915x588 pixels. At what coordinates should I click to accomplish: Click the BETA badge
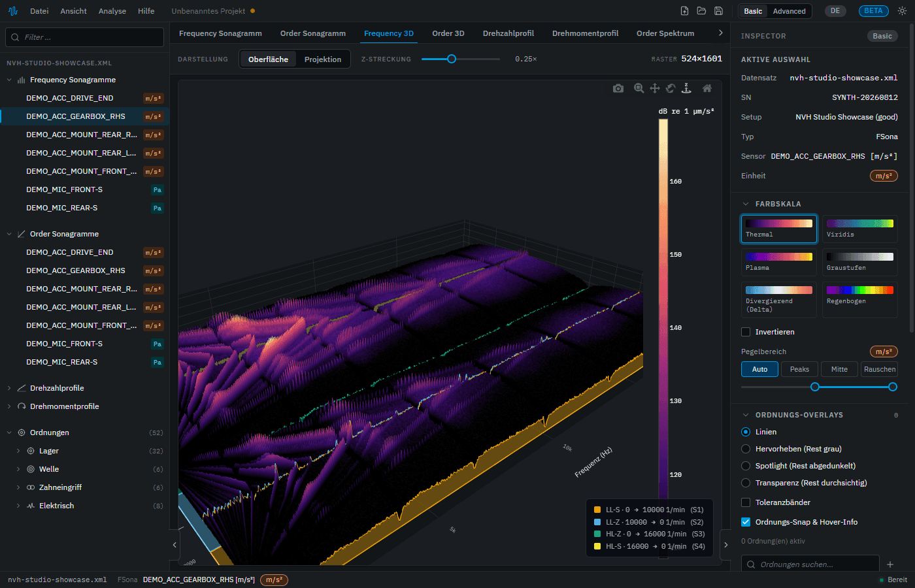click(x=874, y=11)
